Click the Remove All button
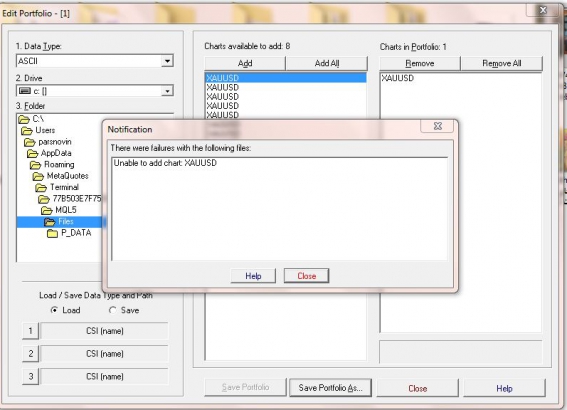The width and height of the screenshot is (567, 410). (502, 63)
